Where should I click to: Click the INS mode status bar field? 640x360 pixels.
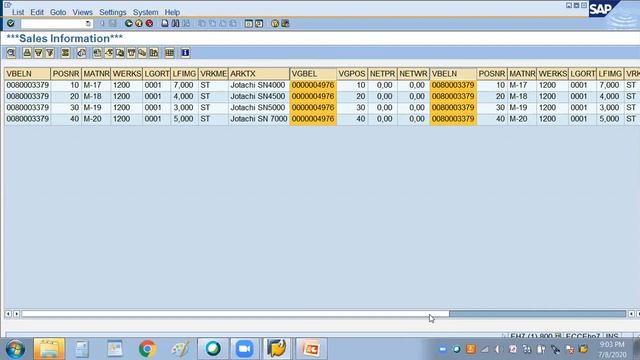pyautogui.click(x=612, y=336)
